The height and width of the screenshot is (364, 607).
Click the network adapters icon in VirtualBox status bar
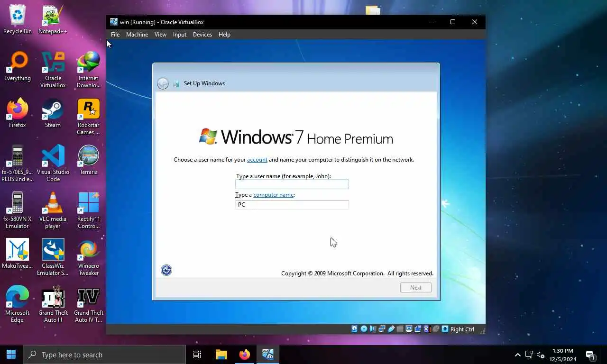382,329
